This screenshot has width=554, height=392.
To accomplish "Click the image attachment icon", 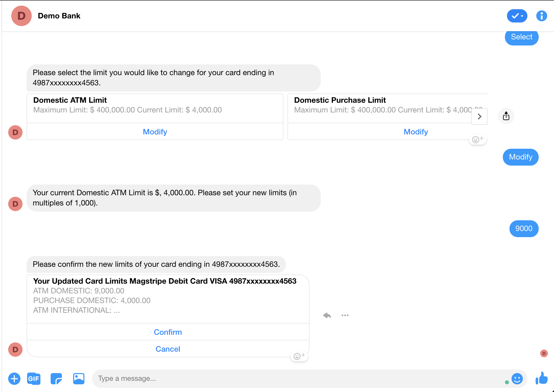I will [x=79, y=378].
